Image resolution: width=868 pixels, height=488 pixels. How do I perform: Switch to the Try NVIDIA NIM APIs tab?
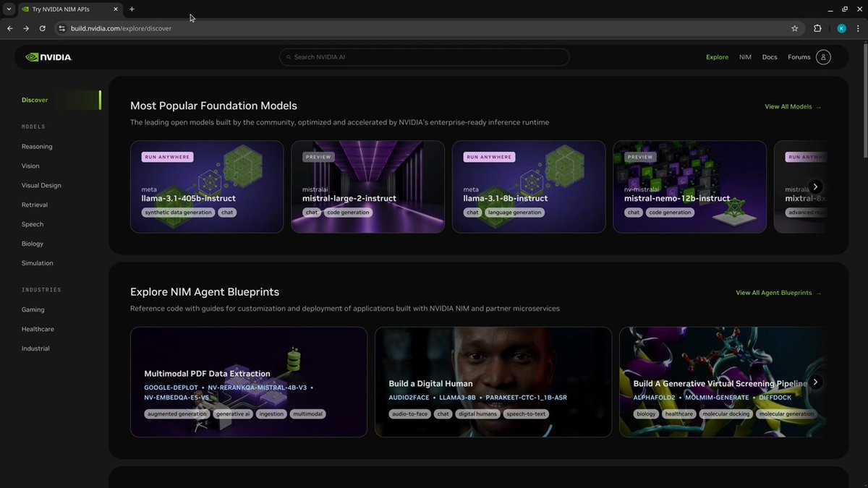coord(69,9)
